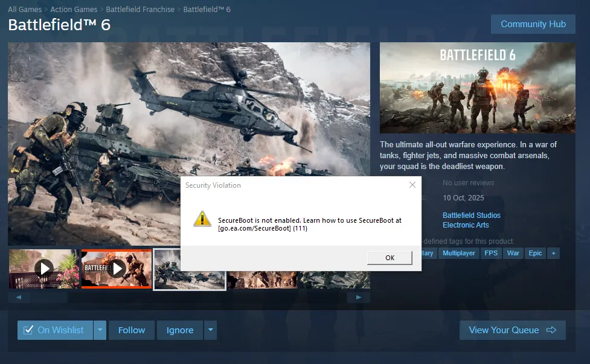Viewport: 590px width, 364px height.
Task: Click the left arrow of thumbnail strip
Action: click(x=19, y=297)
